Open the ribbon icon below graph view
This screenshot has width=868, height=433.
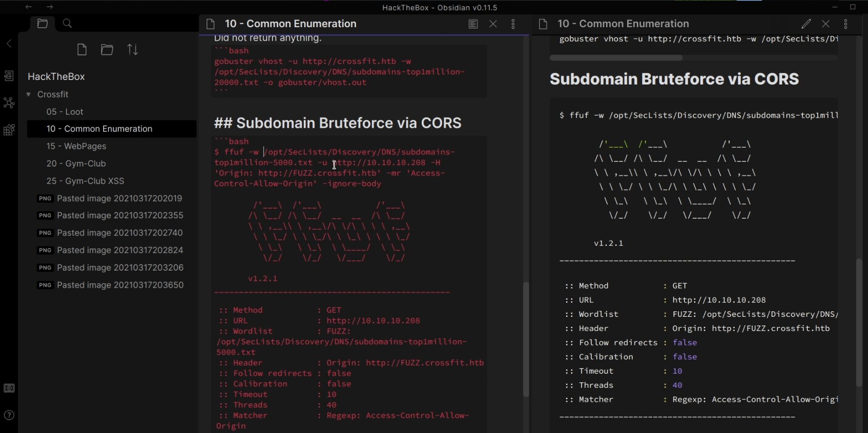[9, 130]
